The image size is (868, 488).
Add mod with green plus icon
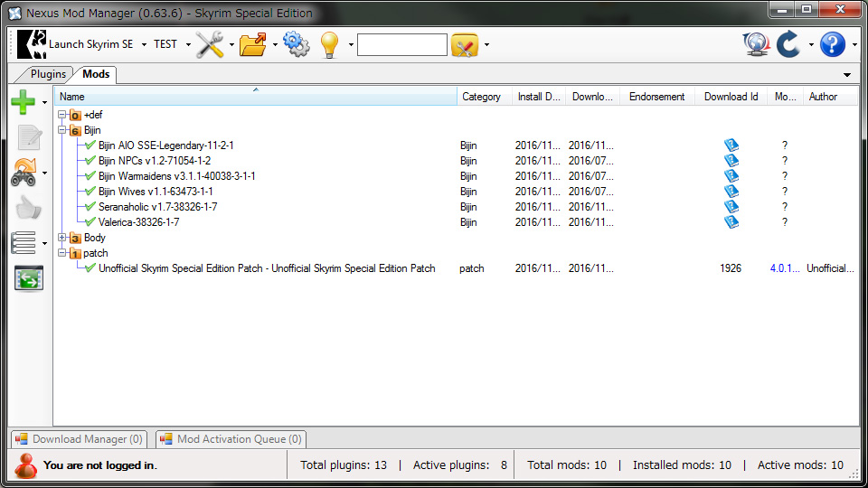(x=24, y=102)
